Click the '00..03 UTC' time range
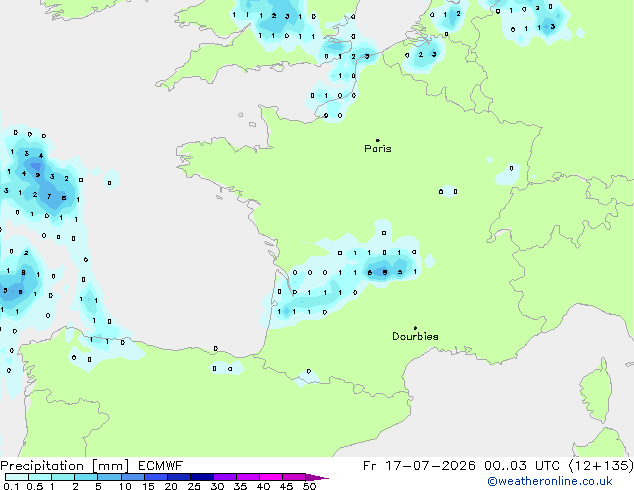 click(522, 466)
